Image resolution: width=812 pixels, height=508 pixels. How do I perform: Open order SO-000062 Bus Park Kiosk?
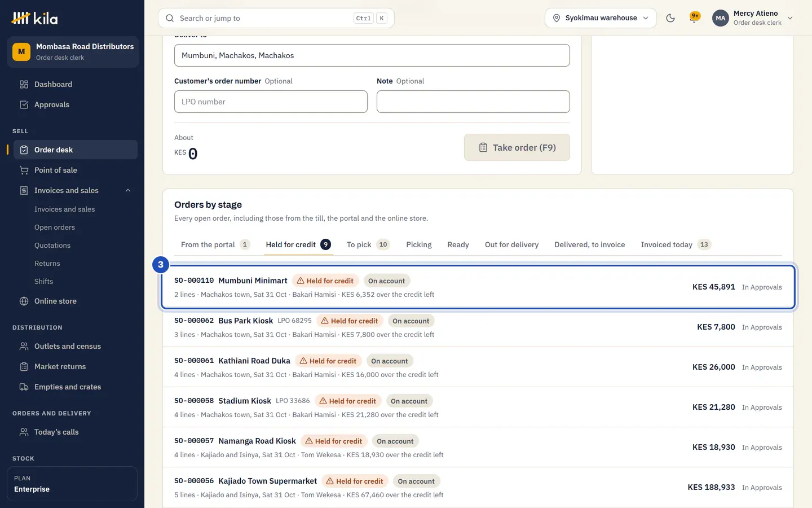(x=478, y=327)
